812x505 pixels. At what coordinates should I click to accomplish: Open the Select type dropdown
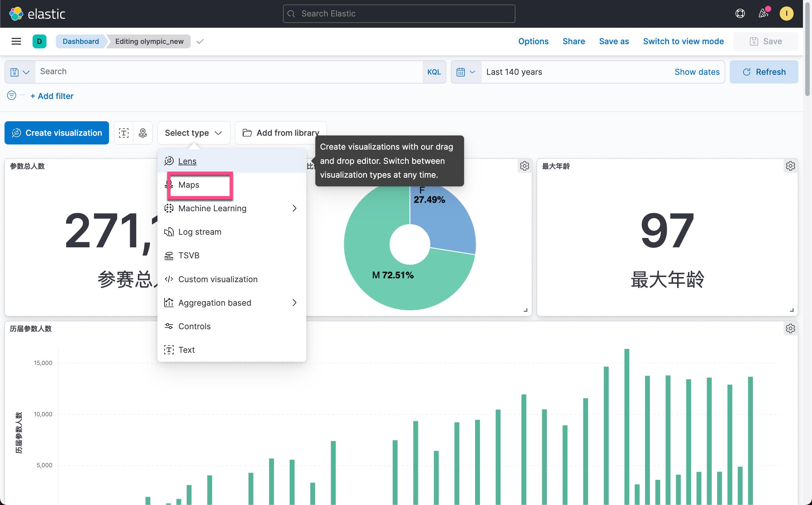click(194, 133)
